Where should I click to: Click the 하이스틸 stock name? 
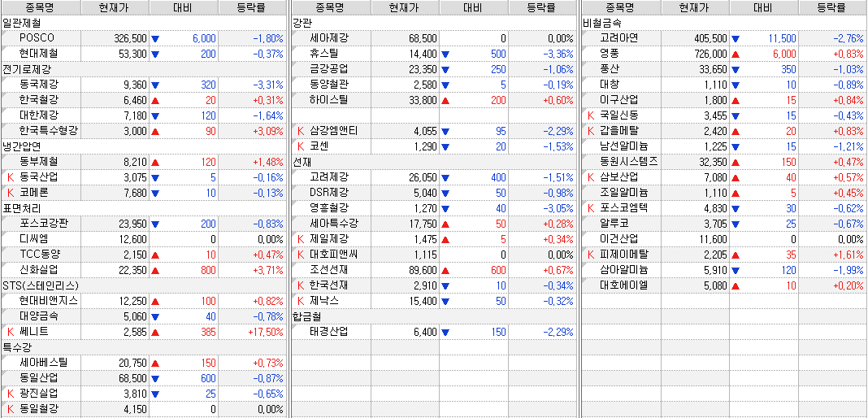[x=329, y=100]
